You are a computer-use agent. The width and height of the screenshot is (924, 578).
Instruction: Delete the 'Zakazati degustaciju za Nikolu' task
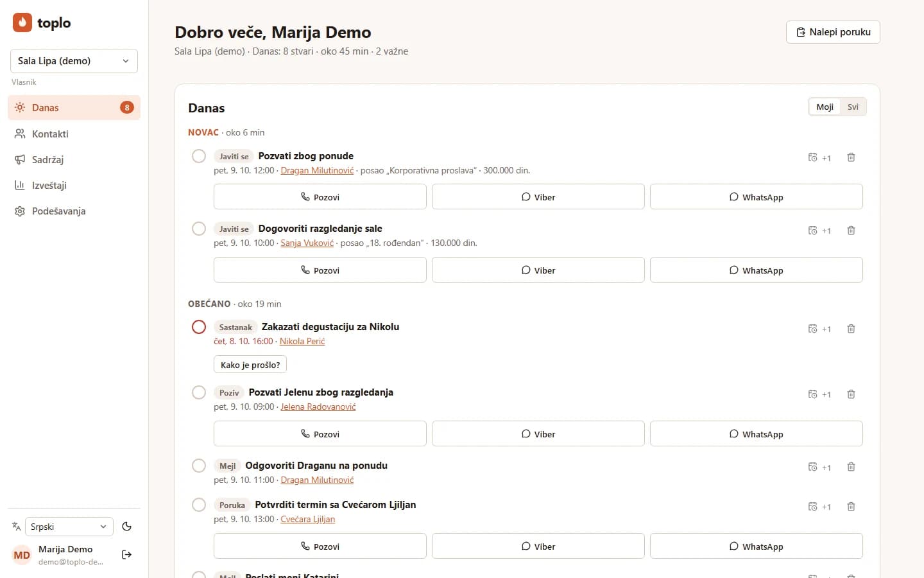(851, 329)
